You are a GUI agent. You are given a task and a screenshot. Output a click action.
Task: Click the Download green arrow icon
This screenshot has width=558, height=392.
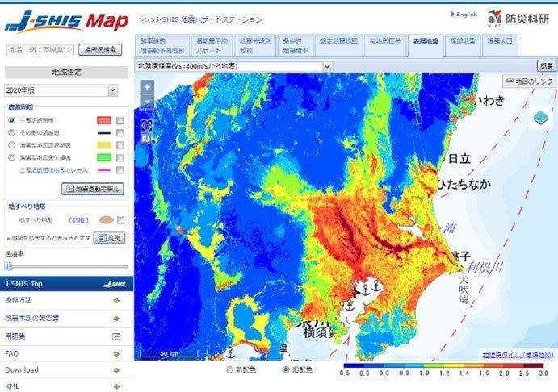coord(116,370)
